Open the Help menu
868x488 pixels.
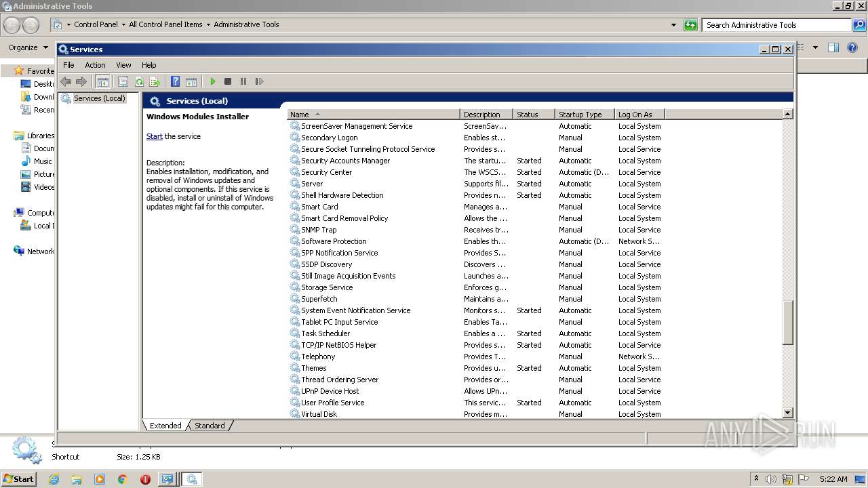click(149, 65)
